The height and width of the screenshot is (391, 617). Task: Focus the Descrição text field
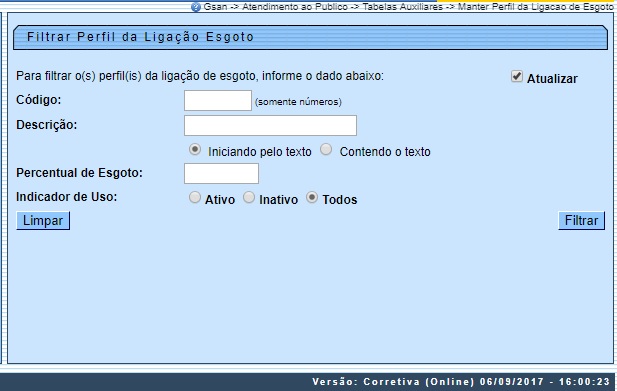(270, 125)
